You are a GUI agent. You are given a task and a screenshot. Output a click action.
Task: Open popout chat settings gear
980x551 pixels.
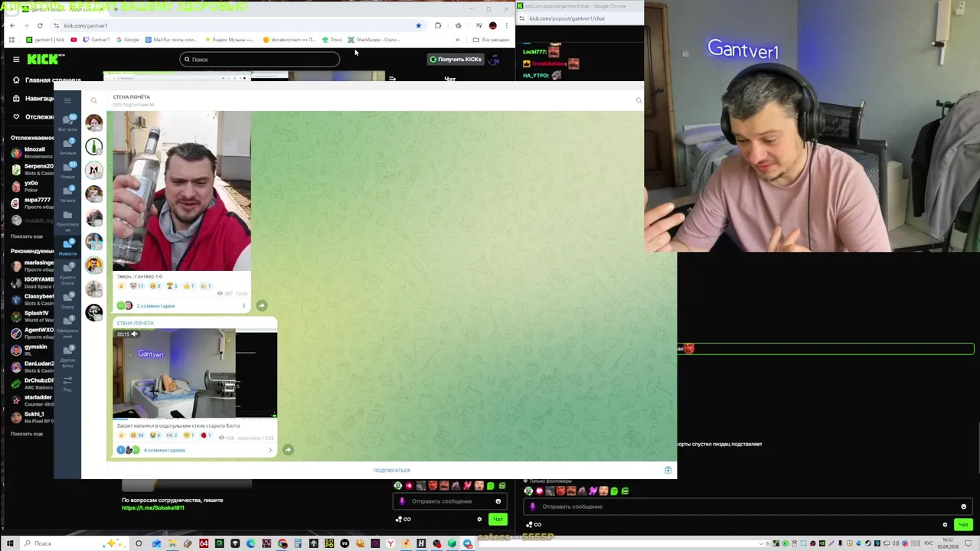click(x=945, y=524)
